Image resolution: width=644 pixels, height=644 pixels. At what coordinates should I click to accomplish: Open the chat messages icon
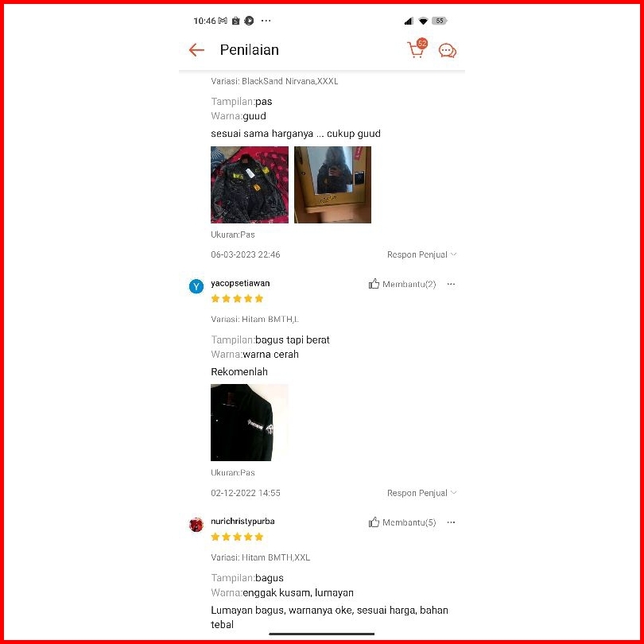[x=448, y=51]
